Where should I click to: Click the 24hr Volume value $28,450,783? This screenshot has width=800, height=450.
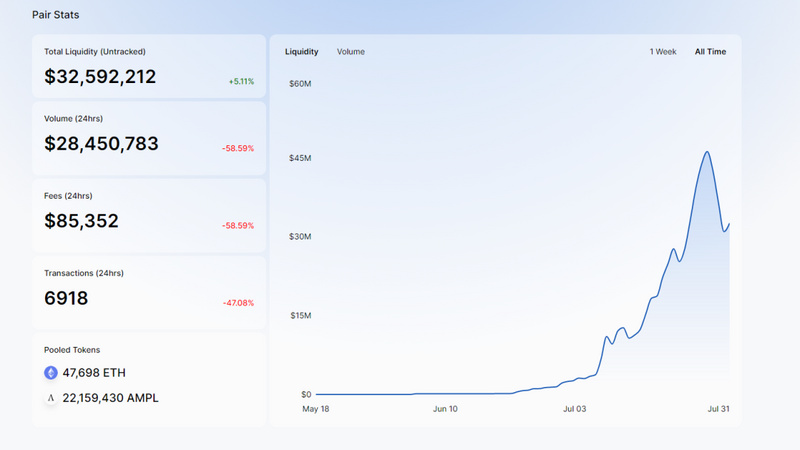point(101,144)
